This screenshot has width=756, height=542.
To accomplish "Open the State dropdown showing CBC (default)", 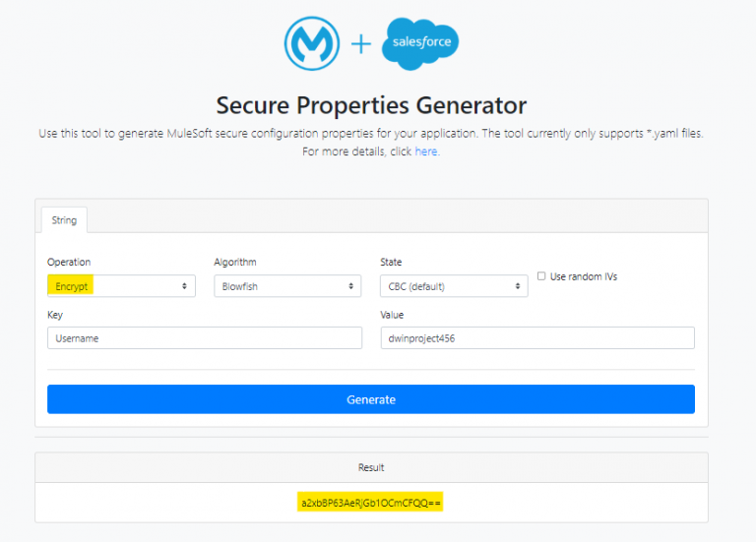I will click(x=454, y=286).
